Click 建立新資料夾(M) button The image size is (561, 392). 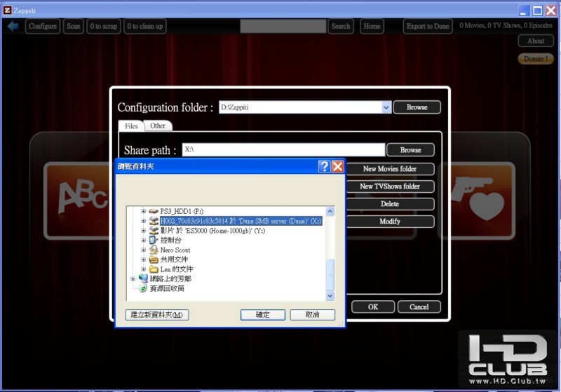157,315
